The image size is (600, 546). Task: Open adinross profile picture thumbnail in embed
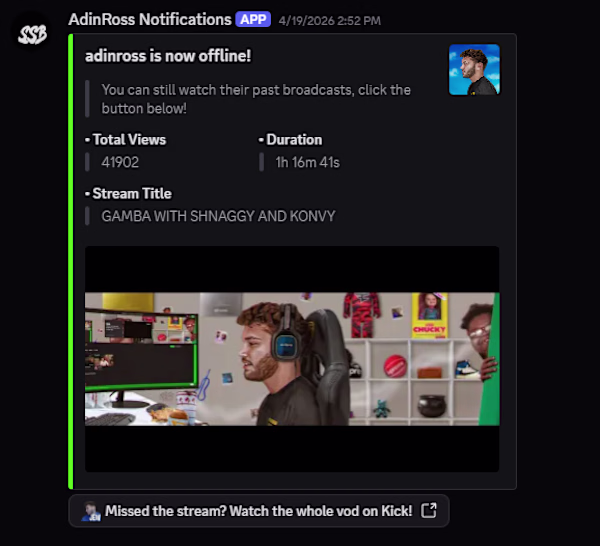pyautogui.click(x=474, y=70)
